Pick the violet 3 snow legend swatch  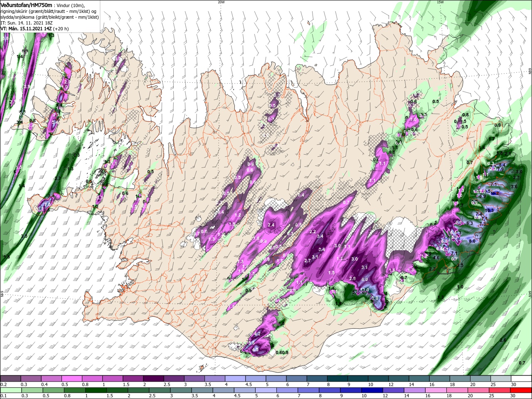click(194, 379)
